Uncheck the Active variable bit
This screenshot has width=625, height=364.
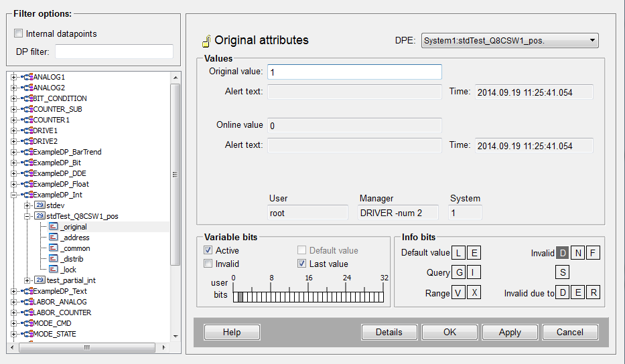click(208, 250)
